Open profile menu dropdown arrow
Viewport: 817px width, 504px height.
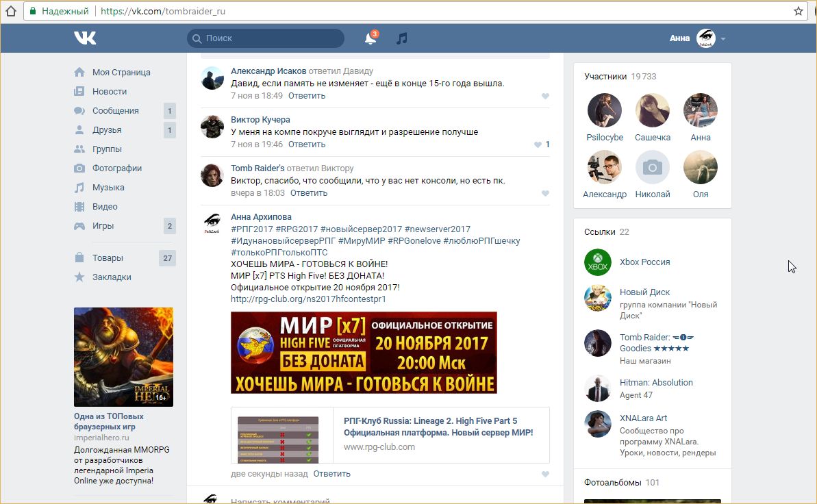tap(722, 38)
